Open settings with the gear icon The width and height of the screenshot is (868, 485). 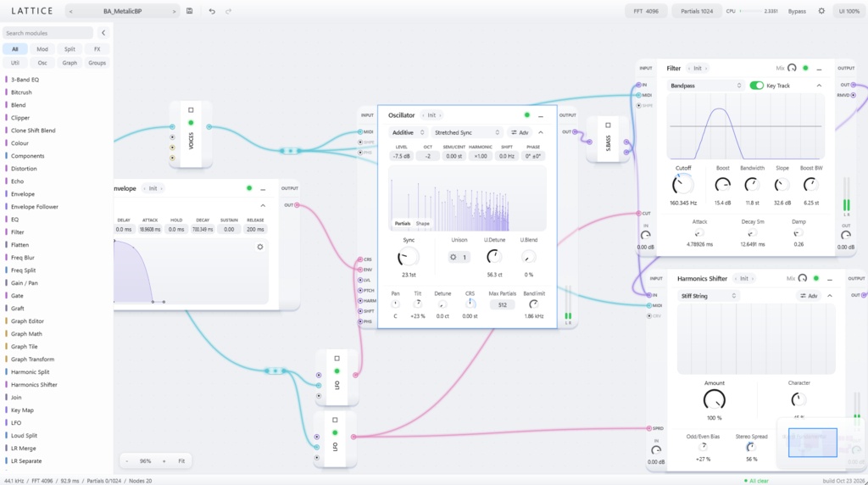point(821,11)
